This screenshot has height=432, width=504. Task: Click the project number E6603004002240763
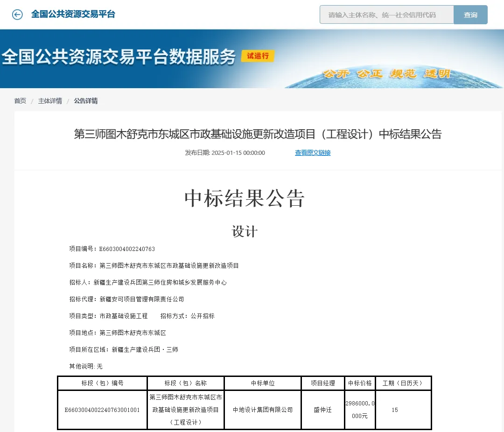[x=127, y=249]
